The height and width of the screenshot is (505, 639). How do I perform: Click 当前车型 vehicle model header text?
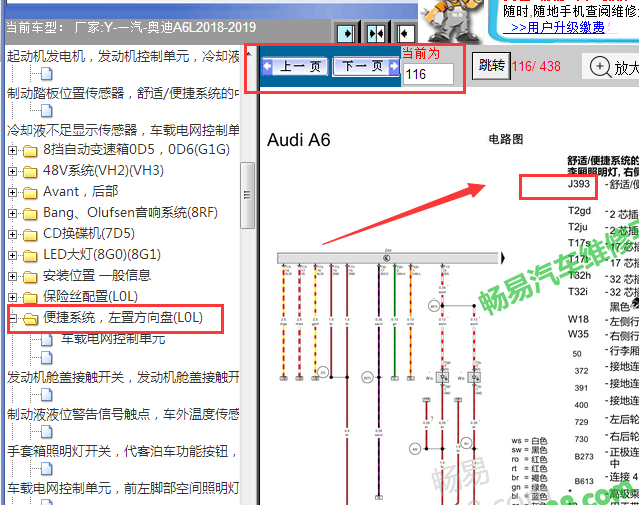[x=131, y=27]
